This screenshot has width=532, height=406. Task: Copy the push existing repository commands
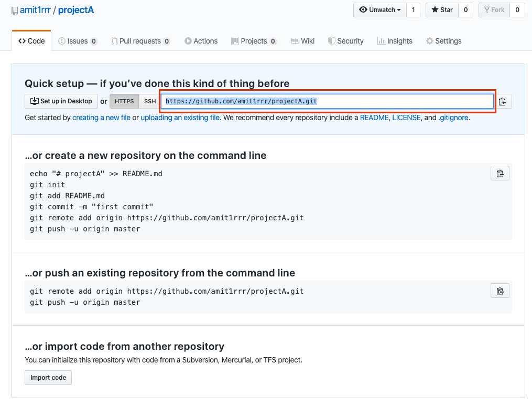pyautogui.click(x=500, y=291)
